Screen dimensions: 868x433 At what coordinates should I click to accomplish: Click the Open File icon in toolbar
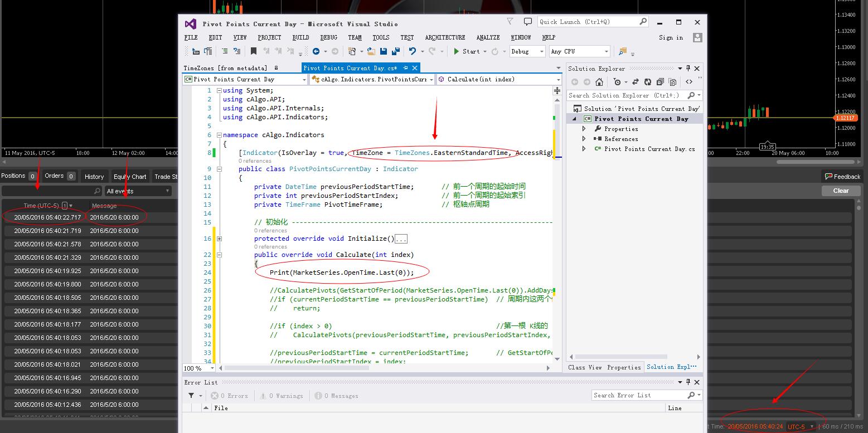(371, 51)
